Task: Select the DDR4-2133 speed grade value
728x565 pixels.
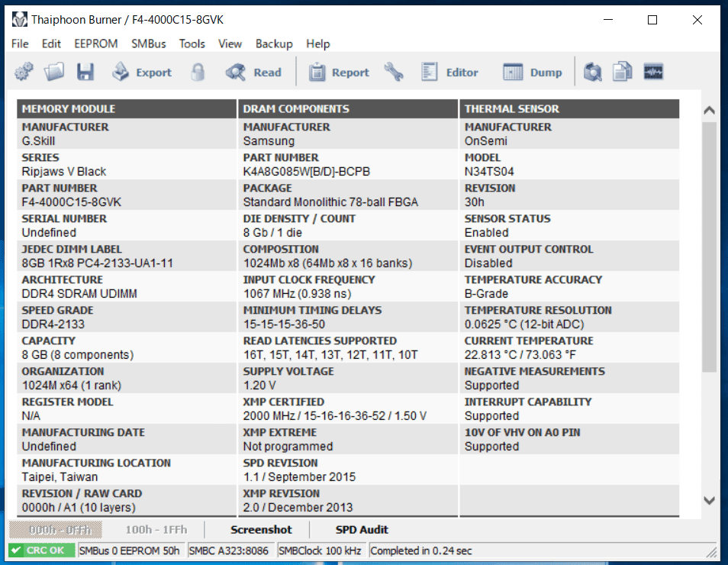Action: (53, 324)
